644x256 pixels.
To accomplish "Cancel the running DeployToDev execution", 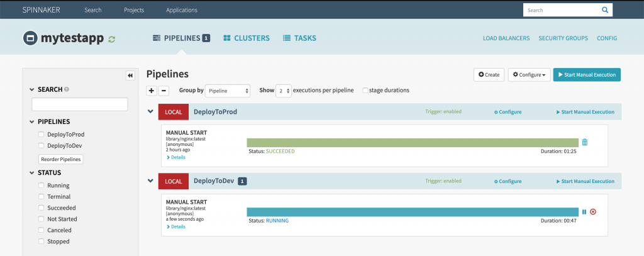I will tap(593, 212).
